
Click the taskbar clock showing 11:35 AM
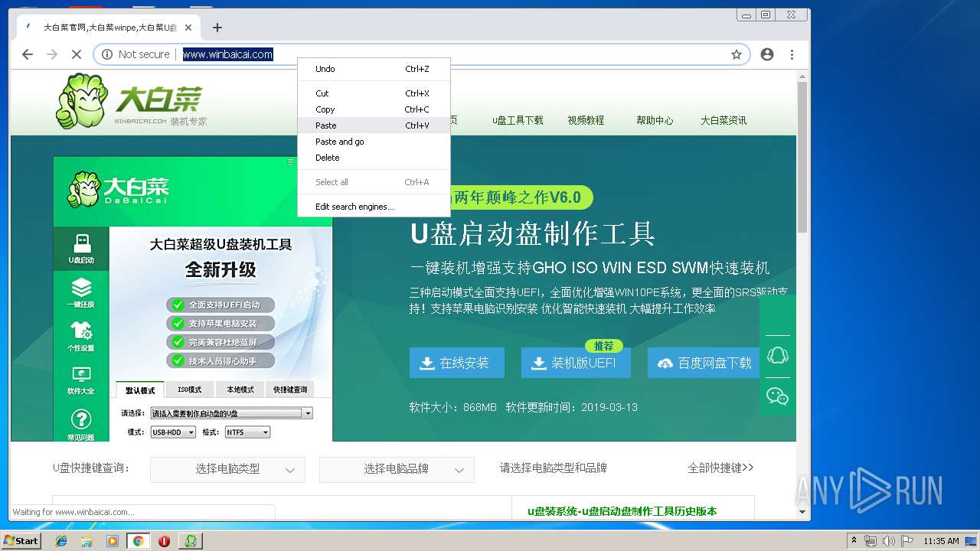pos(941,541)
